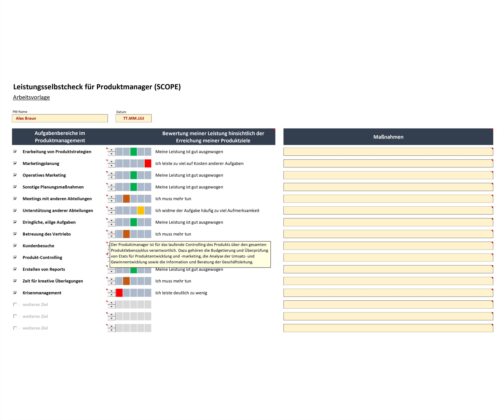Decrease the Erarbeitung von Produktstrategien rating spinner

tap(111, 154)
